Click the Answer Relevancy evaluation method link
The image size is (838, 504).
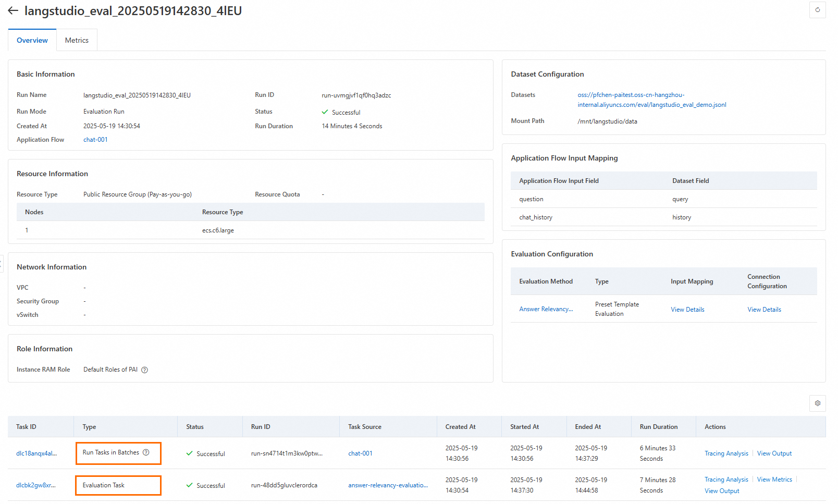(x=546, y=309)
